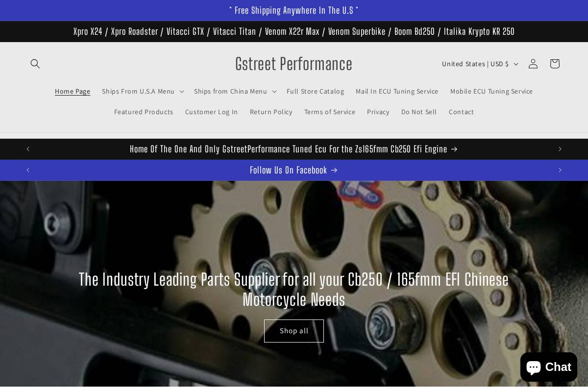Click the Gstreet Performance store logo

point(294,64)
